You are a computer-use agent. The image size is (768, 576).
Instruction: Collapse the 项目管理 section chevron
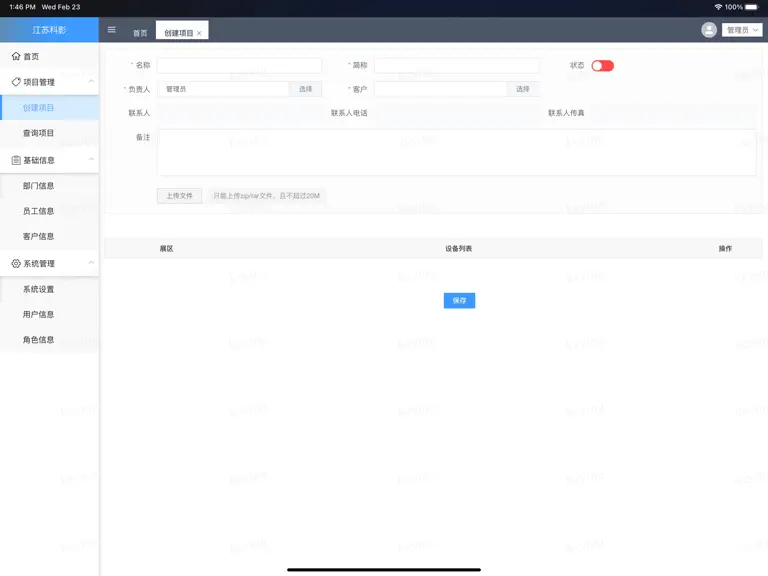tap(92, 81)
